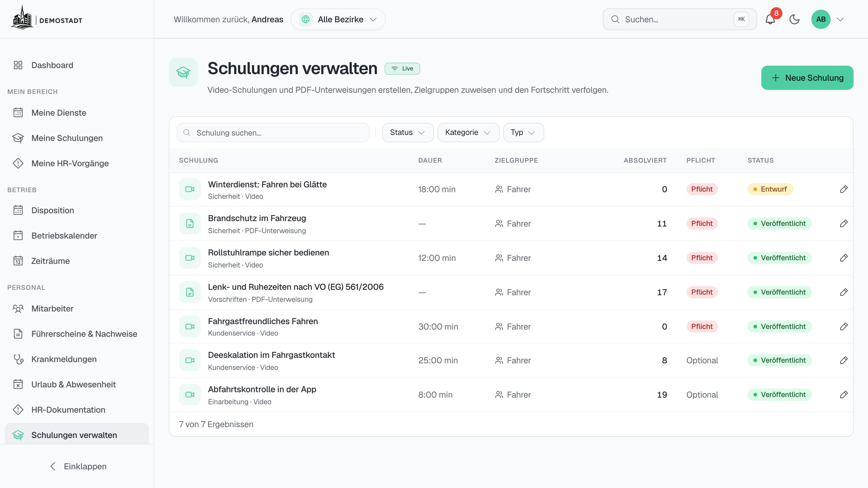Open the AB user avatar menu
Screen dimensions: 868x488
(x=821, y=19)
